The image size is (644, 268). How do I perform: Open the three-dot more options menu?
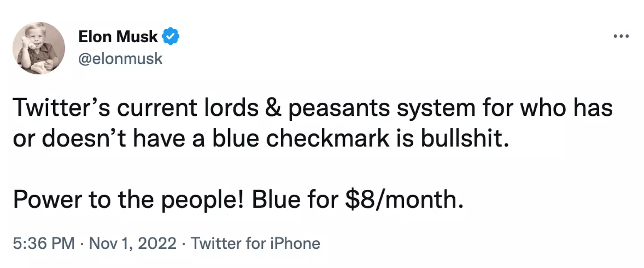(x=621, y=36)
